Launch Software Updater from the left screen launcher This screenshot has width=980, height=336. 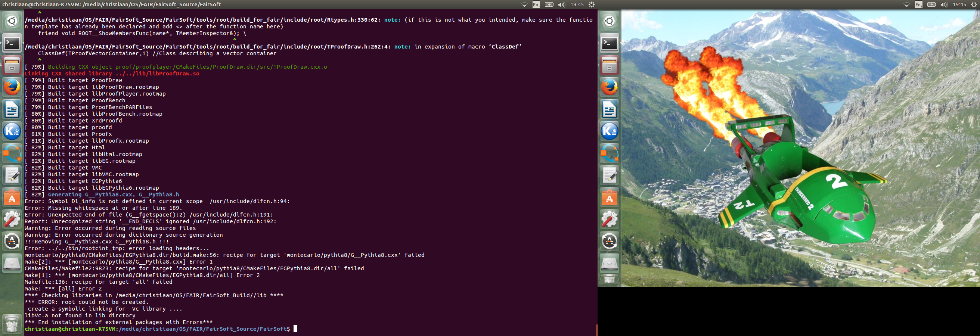pyautogui.click(x=12, y=241)
